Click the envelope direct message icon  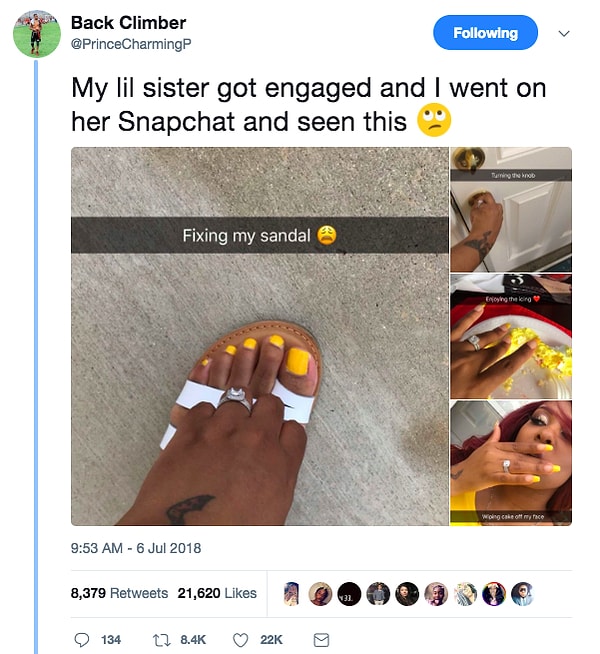coord(321,639)
